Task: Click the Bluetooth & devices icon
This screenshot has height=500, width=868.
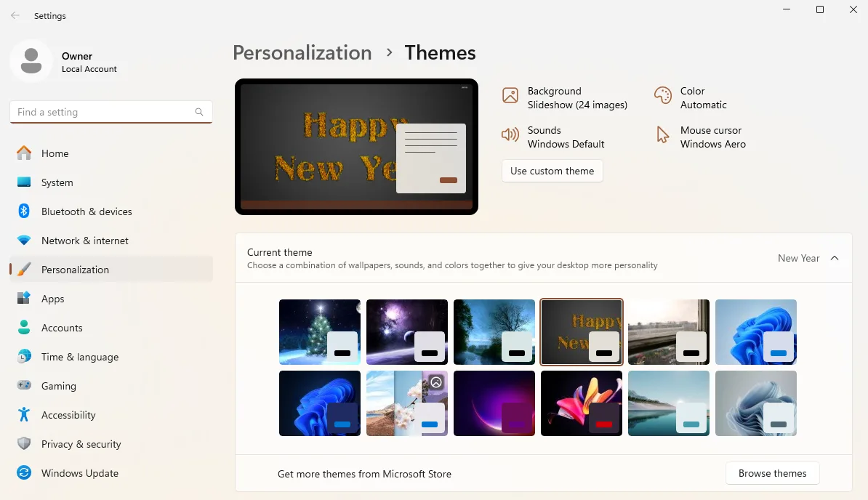Action: tap(24, 211)
